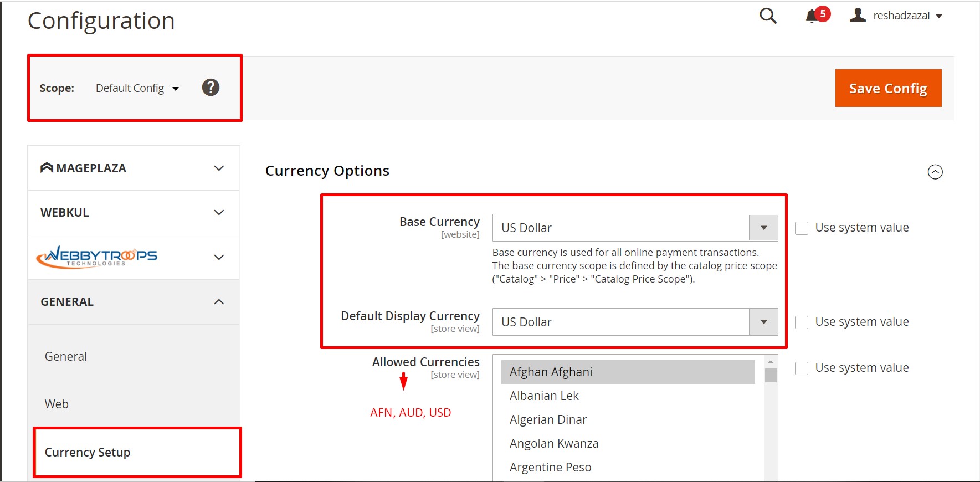
Task: Click the scope help question mark
Action: click(211, 87)
